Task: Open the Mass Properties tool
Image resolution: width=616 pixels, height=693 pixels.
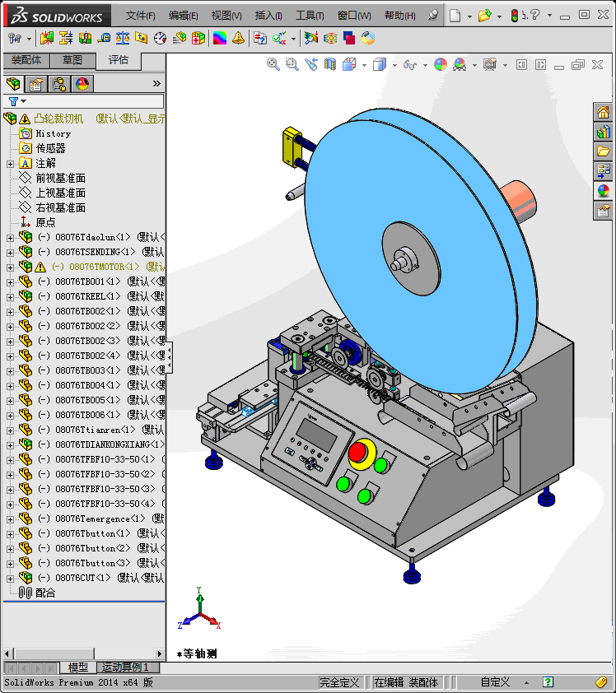Action: coord(123,39)
